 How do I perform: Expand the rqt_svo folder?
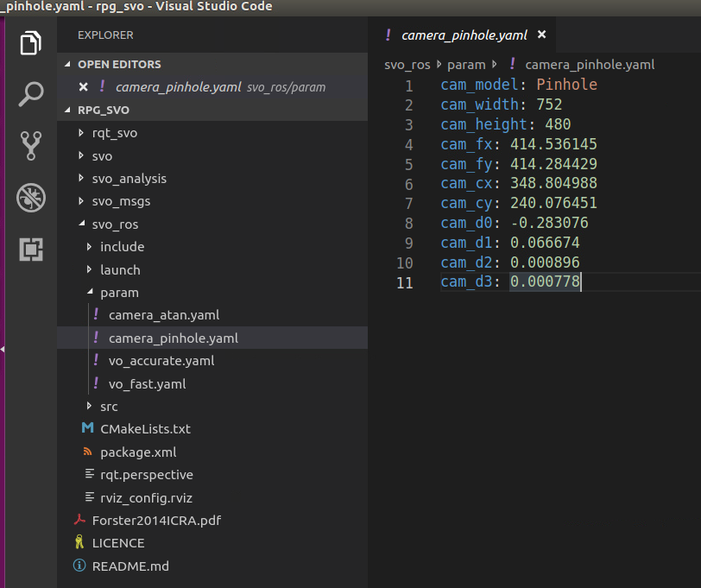(81, 133)
